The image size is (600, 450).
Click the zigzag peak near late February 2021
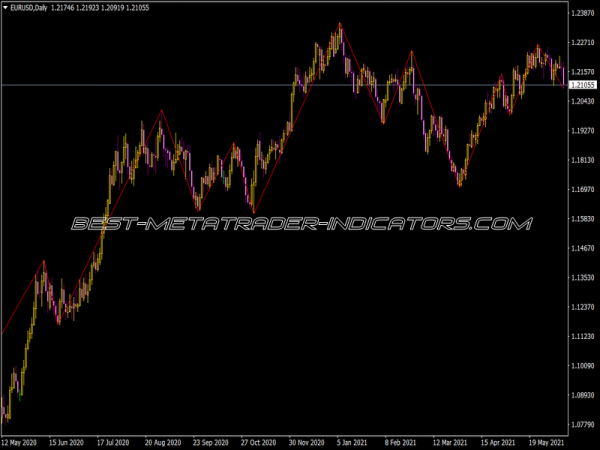click(410, 50)
